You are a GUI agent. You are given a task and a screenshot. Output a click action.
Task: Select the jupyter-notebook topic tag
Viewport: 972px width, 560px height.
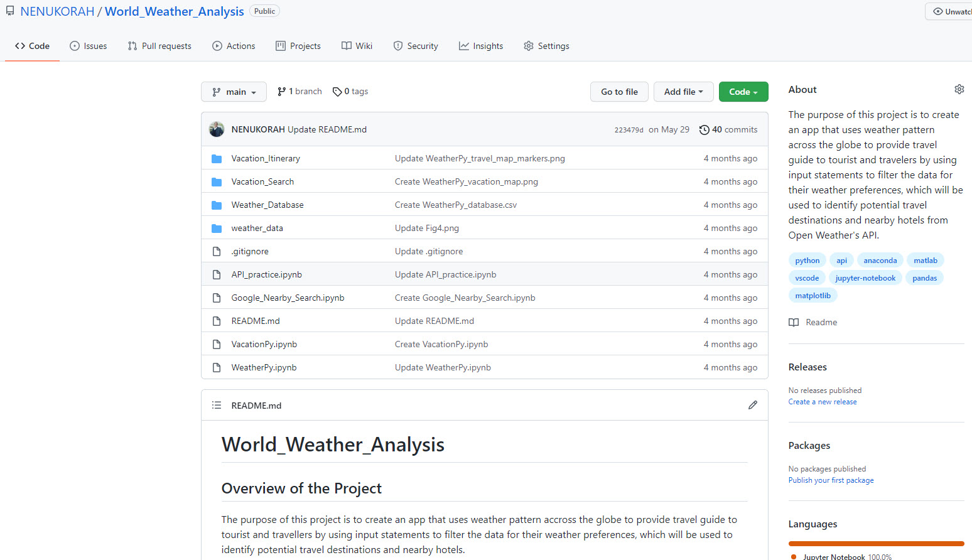click(x=865, y=278)
